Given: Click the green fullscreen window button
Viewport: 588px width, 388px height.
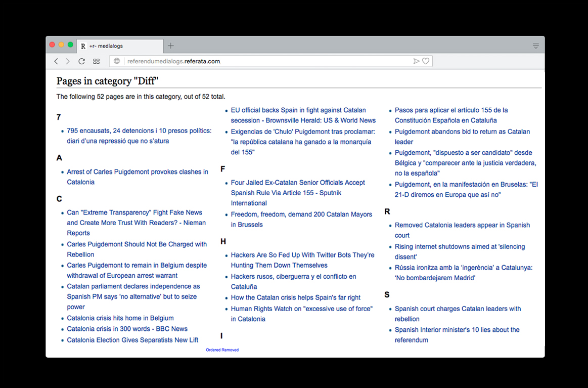Looking at the screenshot, I should [x=70, y=45].
